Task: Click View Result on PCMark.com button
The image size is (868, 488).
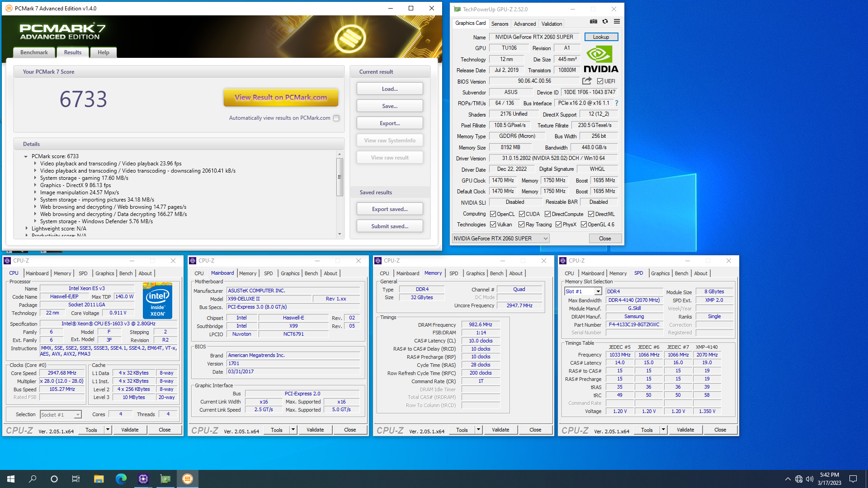Action: pyautogui.click(x=281, y=98)
